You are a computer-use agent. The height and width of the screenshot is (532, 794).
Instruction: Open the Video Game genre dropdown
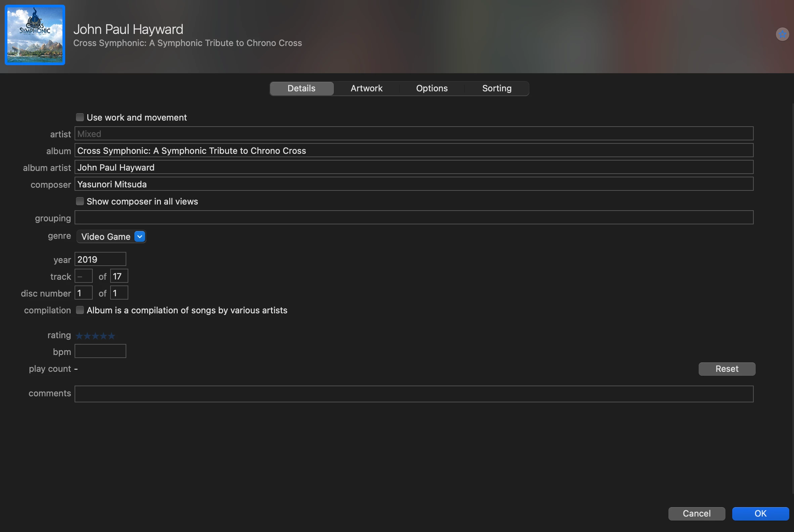(x=139, y=236)
